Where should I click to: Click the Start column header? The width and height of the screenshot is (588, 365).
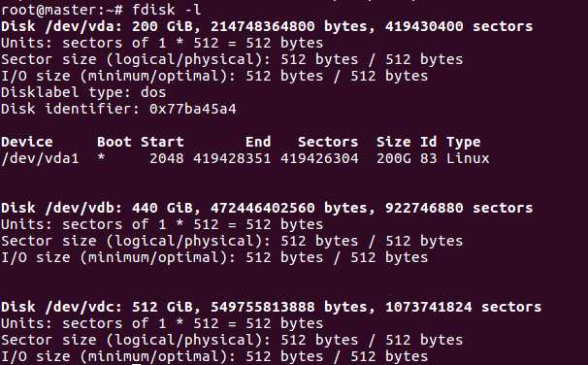tap(162, 142)
